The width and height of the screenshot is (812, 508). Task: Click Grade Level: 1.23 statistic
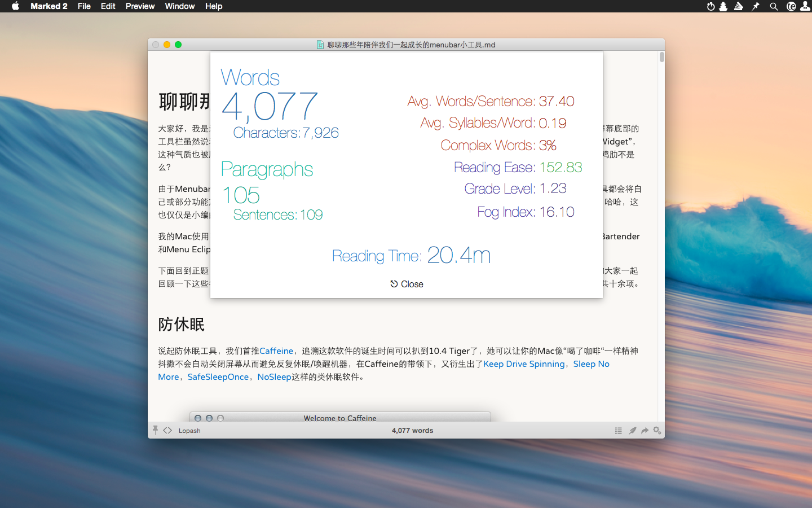point(515,189)
